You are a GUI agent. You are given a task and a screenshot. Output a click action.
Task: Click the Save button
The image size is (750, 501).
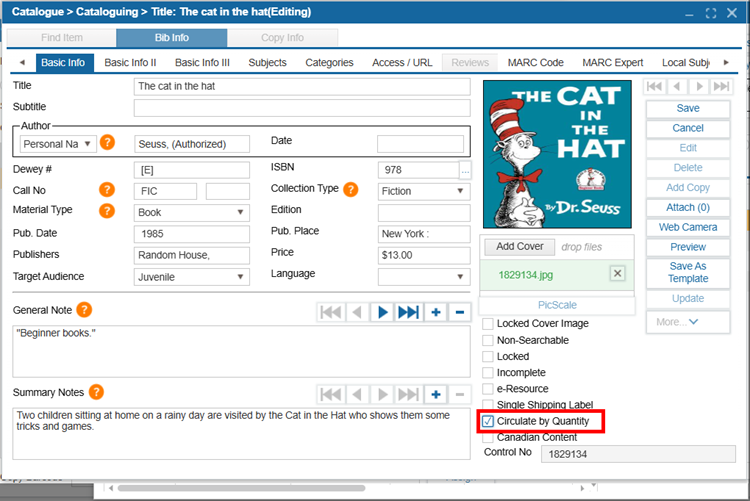[x=688, y=108]
